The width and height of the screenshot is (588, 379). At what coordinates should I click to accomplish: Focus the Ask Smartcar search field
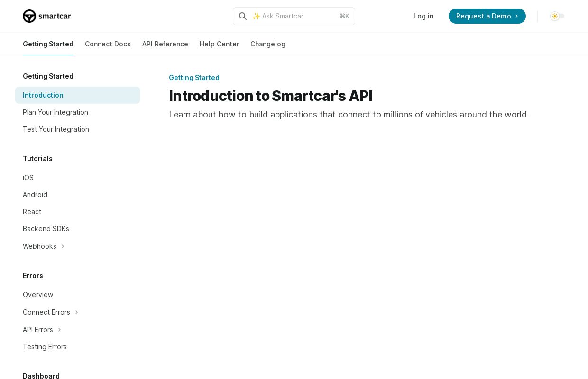[x=294, y=16]
